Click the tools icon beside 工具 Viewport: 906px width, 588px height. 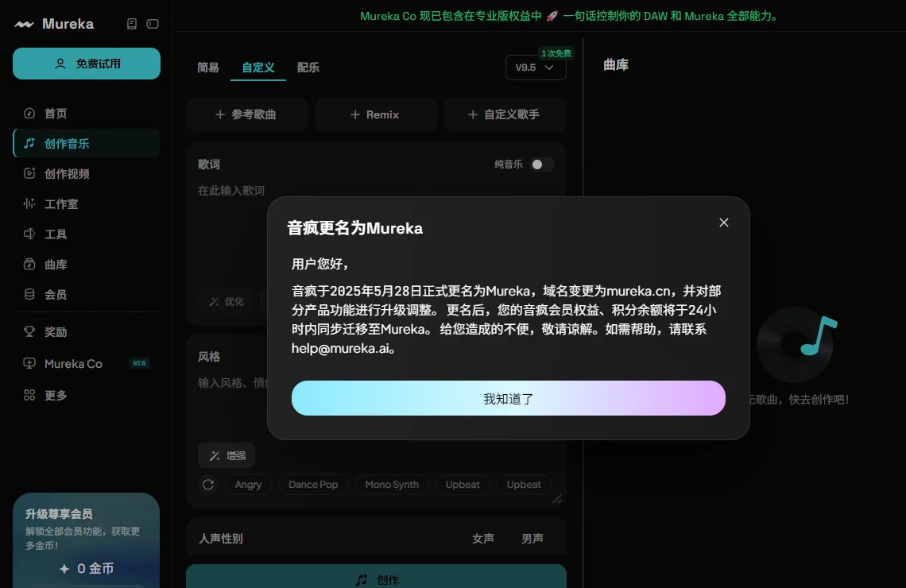(29, 234)
